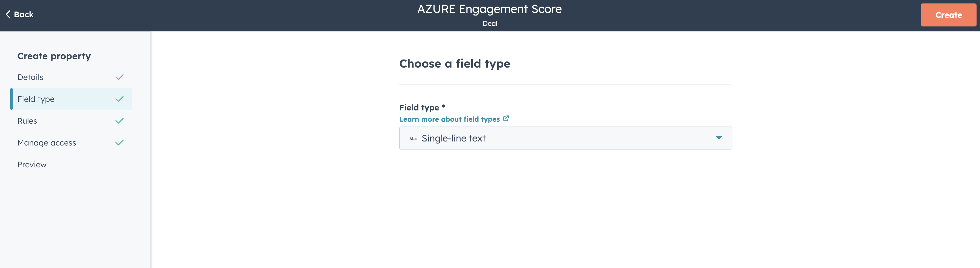Click the Deal object label under title

pos(490,24)
